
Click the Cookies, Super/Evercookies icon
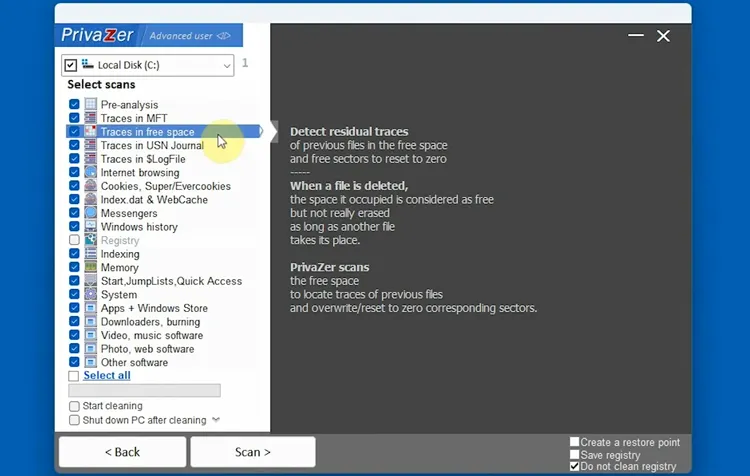[90, 186]
